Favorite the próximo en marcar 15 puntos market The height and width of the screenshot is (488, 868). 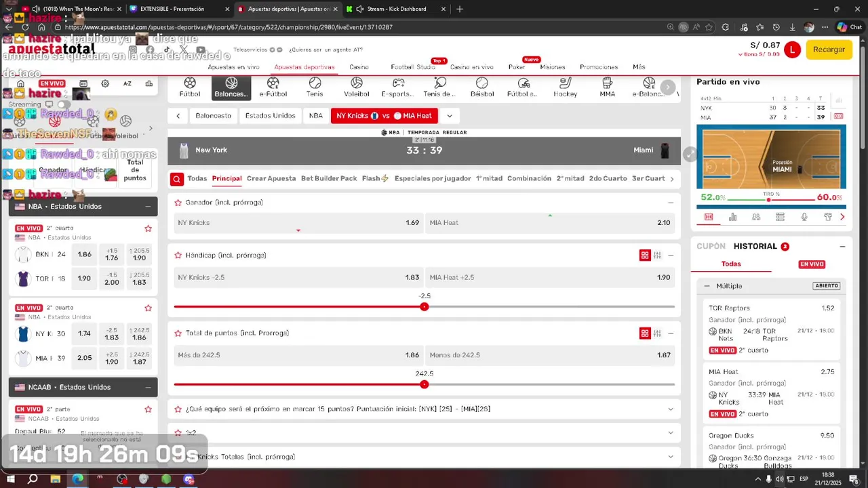pos(178,409)
